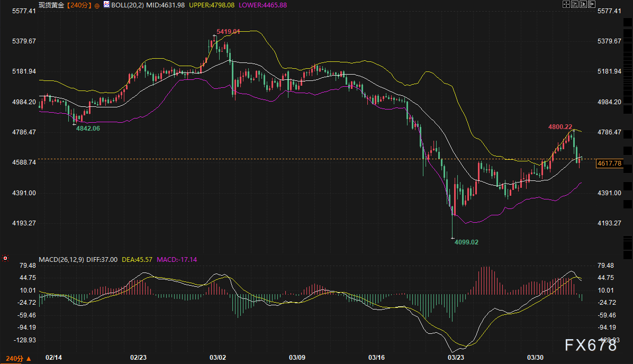Click the BOLL indicator chart icon

click(x=106, y=5)
